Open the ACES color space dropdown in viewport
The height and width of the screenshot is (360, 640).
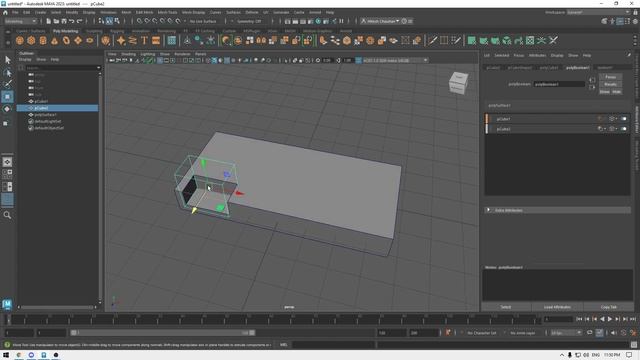(x=395, y=60)
